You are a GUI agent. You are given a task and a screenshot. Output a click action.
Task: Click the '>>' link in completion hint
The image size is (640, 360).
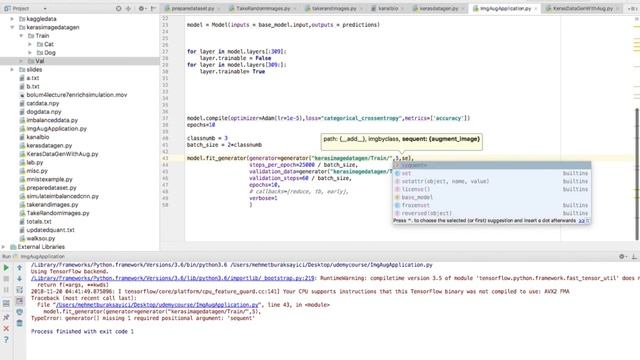(581, 221)
